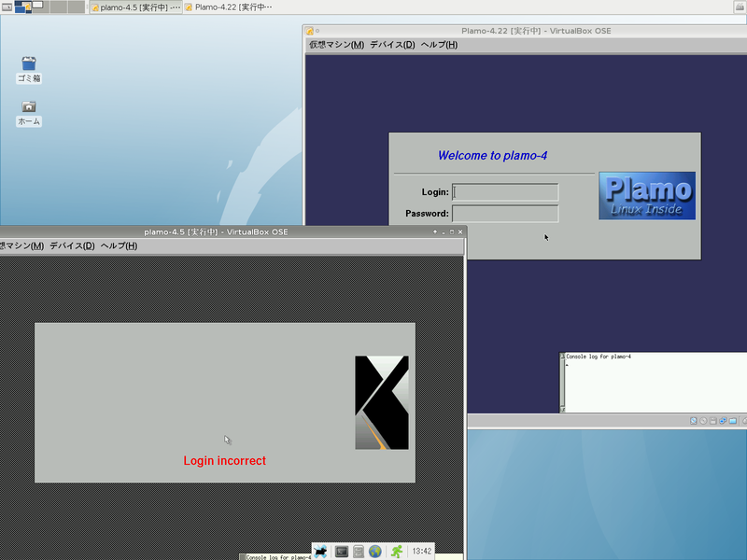
Task: Open the file manager cabinet icon in panel
Action: (x=359, y=552)
